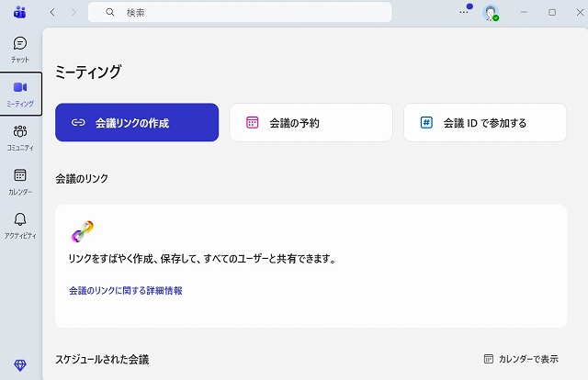Select 会議 ID で参加する button
This screenshot has height=380, width=588.
(484, 122)
